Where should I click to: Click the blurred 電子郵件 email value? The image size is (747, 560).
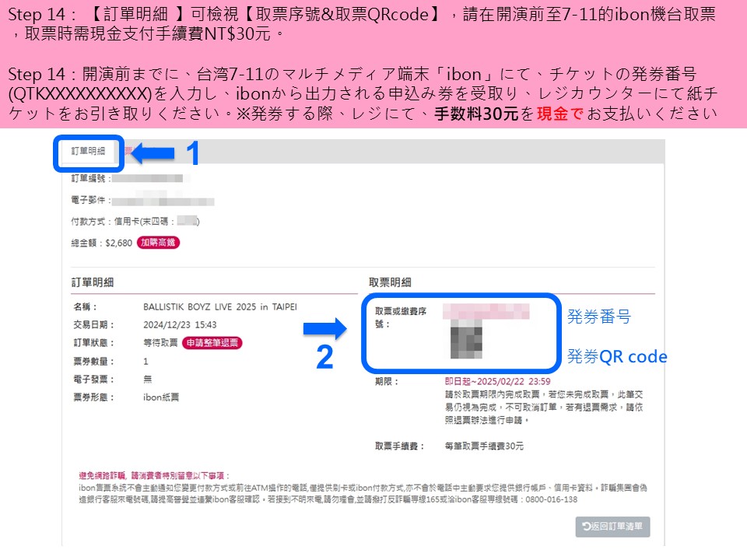point(163,201)
